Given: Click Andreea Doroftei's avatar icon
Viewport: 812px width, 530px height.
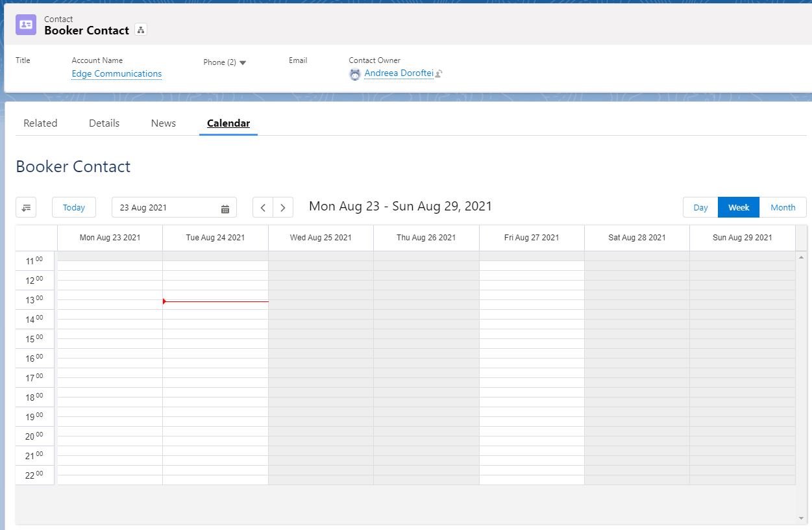Looking at the screenshot, I should 355,74.
